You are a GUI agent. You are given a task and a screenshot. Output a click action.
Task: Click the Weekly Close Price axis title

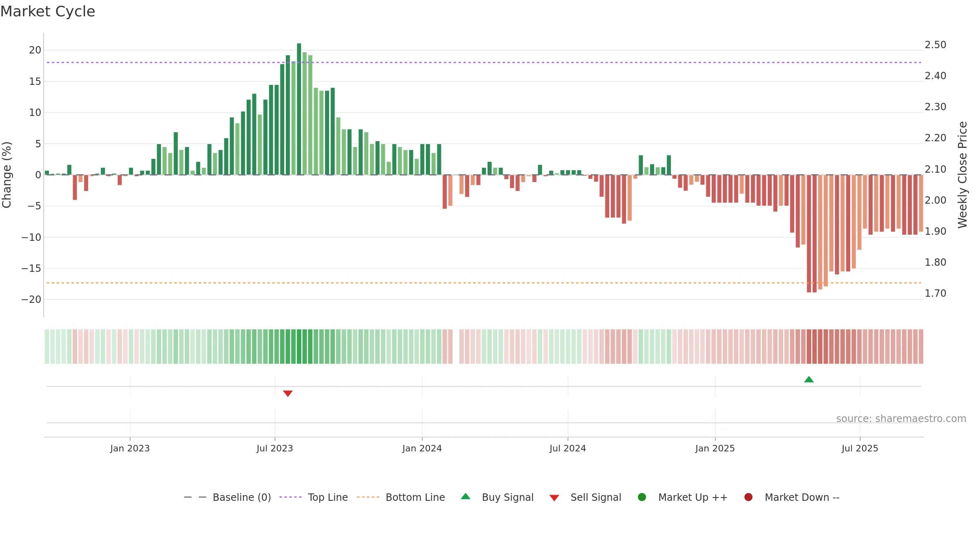point(962,175)
